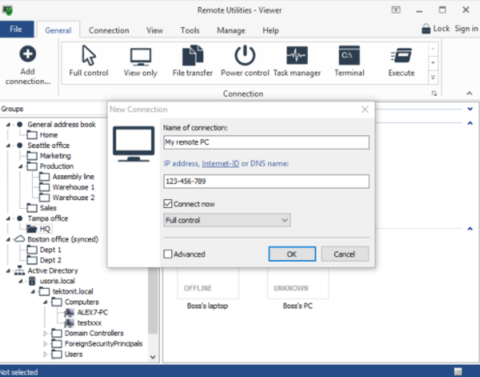
Task: Open the File menu
Action: pos(16,29)
